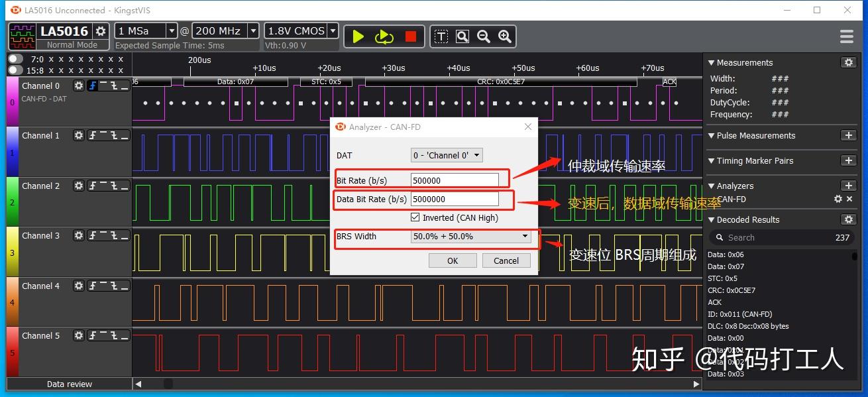868x397 pixels.
Task: Click Channel 2 green color strip
Action: click(x=13, y=201)
